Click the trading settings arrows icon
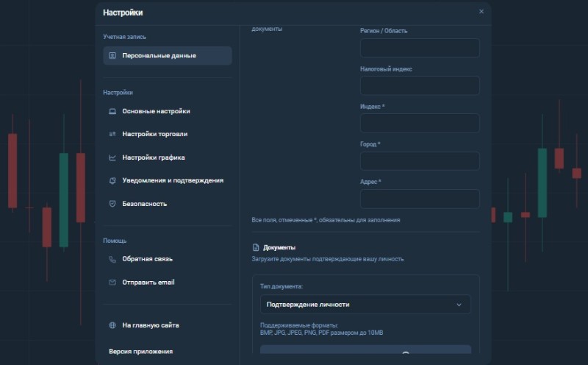The height and width of the screenshot is (365, 588). point(112,134)
